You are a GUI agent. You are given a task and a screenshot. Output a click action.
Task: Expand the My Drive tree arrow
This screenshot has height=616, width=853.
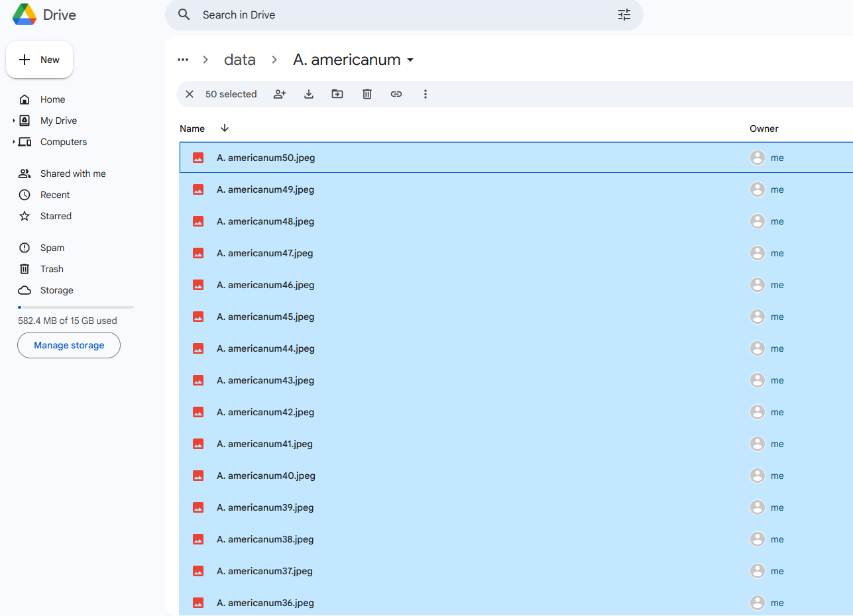pyautogui.click(x=14, y=121)
